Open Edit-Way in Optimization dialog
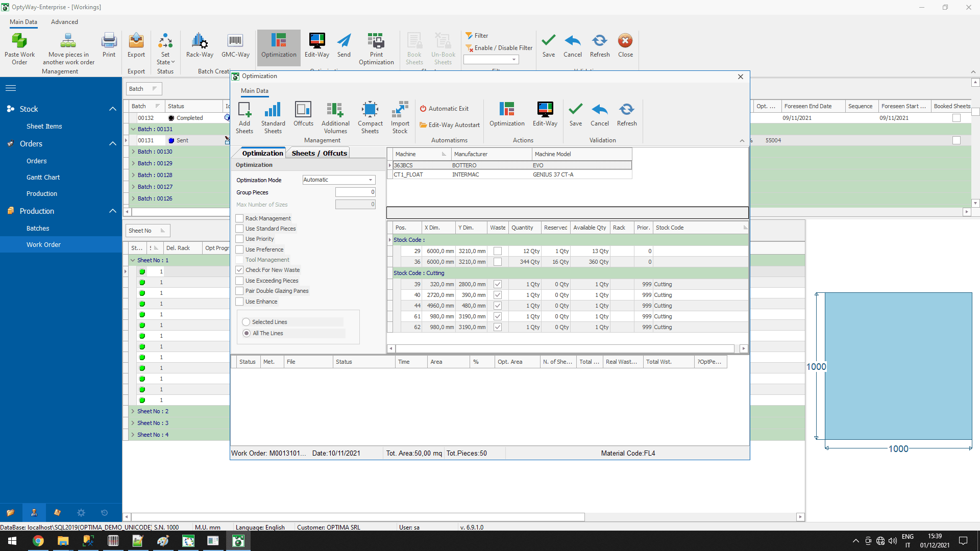This screenshot has height=551, width=980. (545, 114)
